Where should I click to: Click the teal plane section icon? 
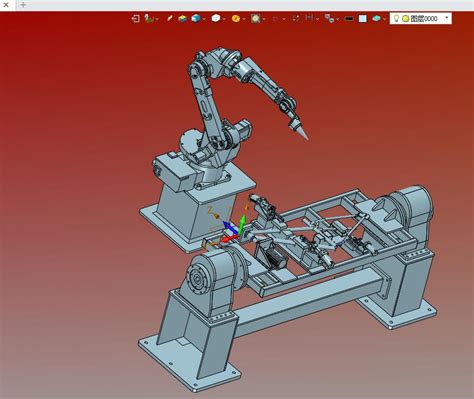pos(377,19)
